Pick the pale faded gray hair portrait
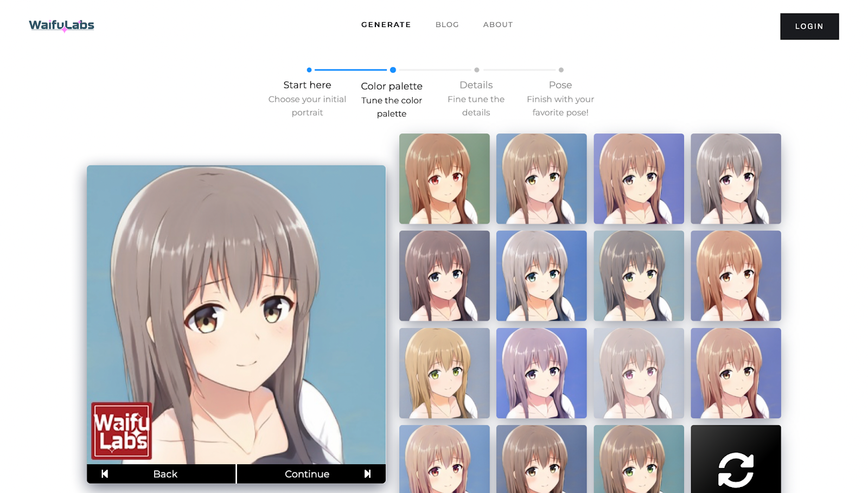The width and height of the screenshot is (868, 493). point(639,373)
